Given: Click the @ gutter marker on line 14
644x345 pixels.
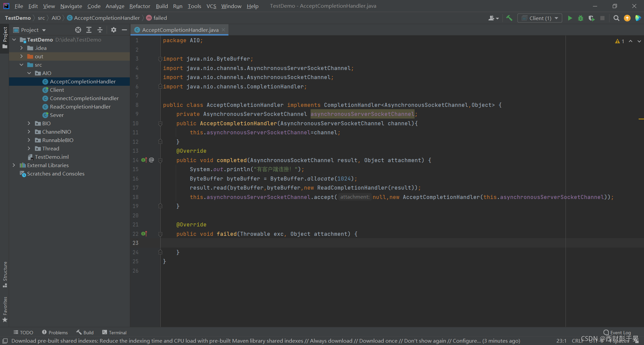Looking at the screenshot, I should click(x=152, y=160).
